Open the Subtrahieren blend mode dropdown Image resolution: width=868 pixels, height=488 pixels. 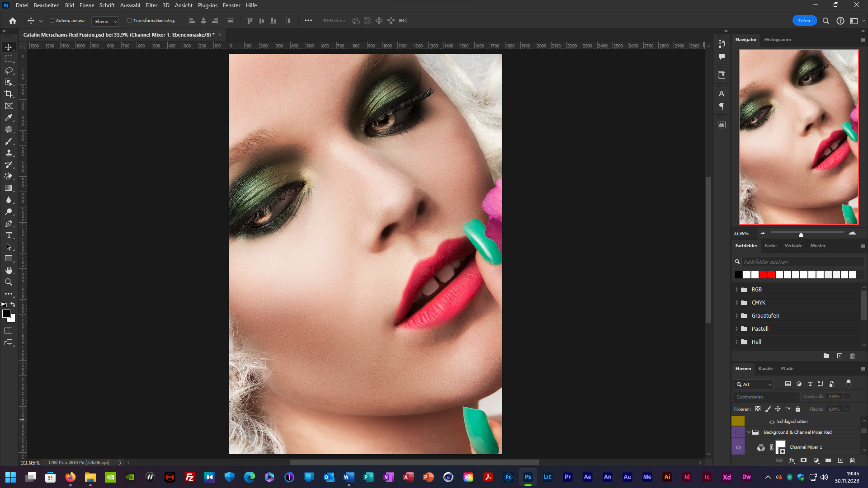[766, 397]
